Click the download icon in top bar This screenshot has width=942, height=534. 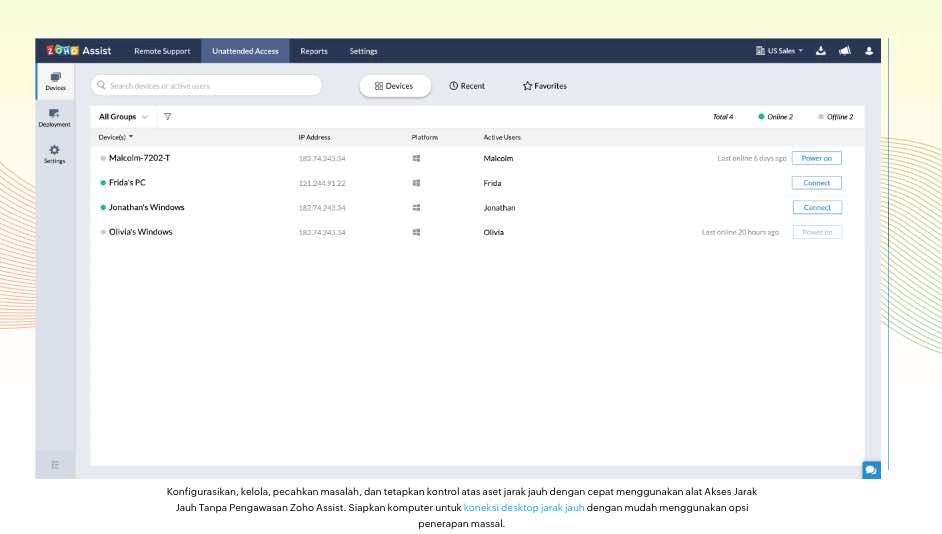pyautogui.click(x=821, y=51)
